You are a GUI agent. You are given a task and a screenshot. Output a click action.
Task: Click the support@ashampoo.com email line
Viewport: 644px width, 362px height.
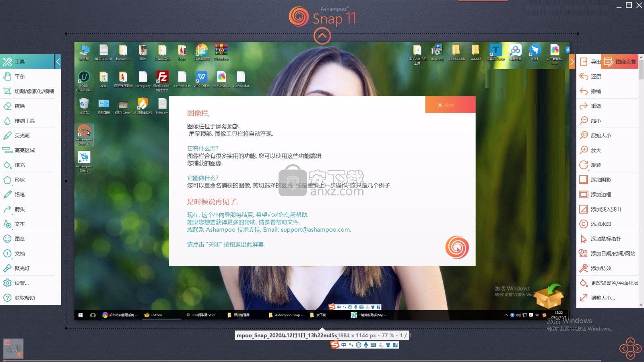click(x=269, y=230)
